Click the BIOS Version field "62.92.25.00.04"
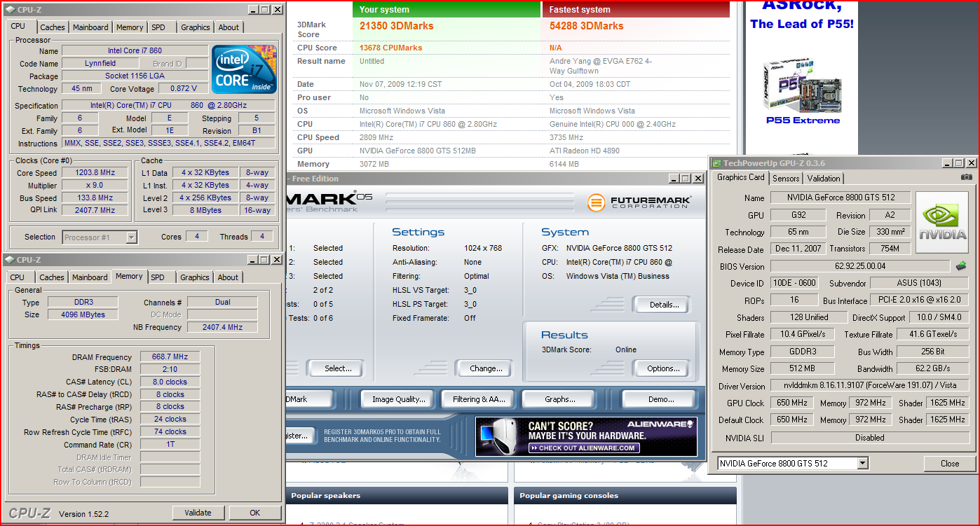 point(860,267)
